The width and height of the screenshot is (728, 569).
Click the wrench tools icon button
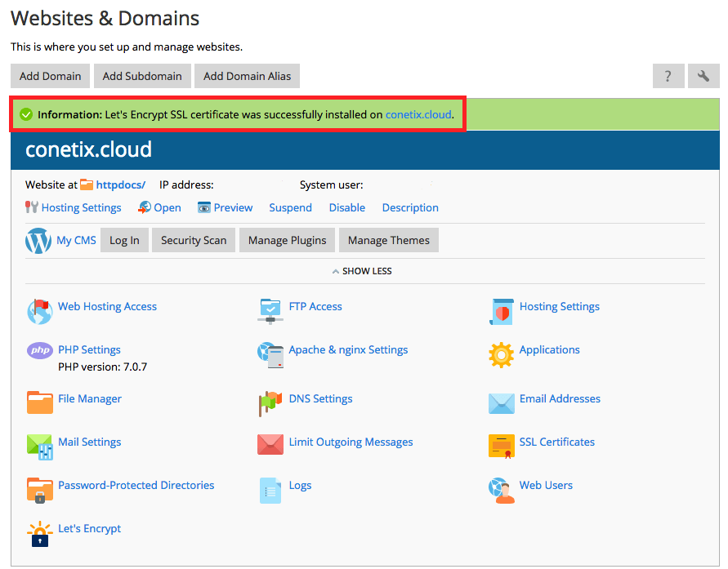pyautogui.click(x=703, y=76)
